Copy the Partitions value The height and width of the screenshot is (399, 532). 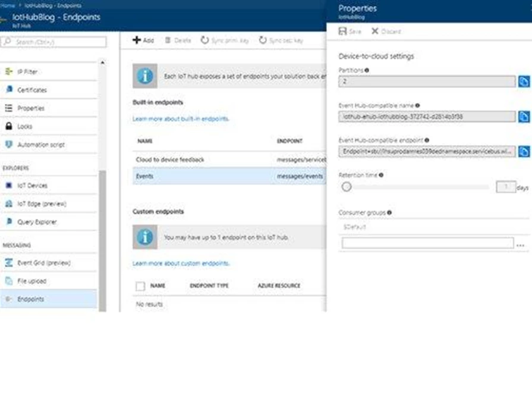pyautogui.click(x=523, y=81)
